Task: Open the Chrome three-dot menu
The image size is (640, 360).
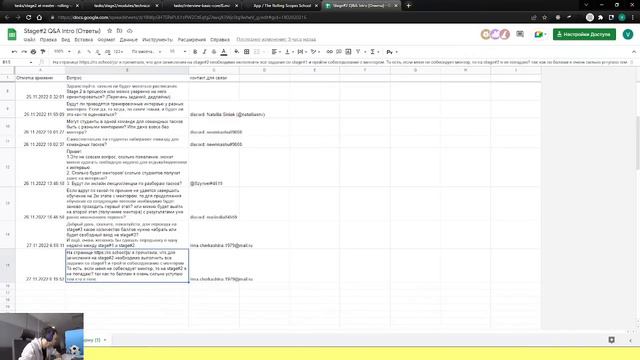Action: [633, 18]
